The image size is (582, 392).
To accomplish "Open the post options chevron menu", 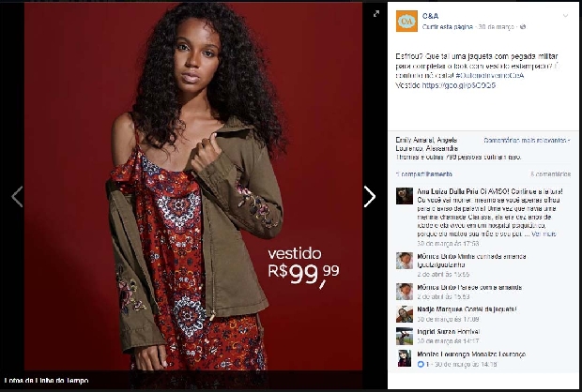I will click(x=565, y=16).
